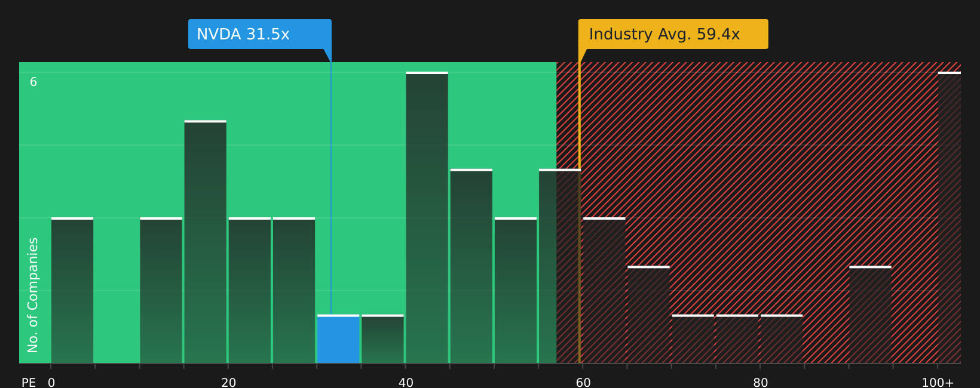Select the bar for PE 75-80
980x388 pixels.
tap(737, 339)
